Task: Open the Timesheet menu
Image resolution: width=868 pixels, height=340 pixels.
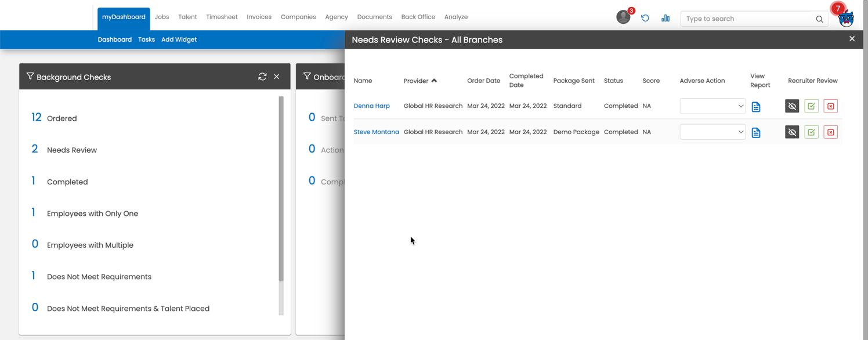Action: coord(222,17)
